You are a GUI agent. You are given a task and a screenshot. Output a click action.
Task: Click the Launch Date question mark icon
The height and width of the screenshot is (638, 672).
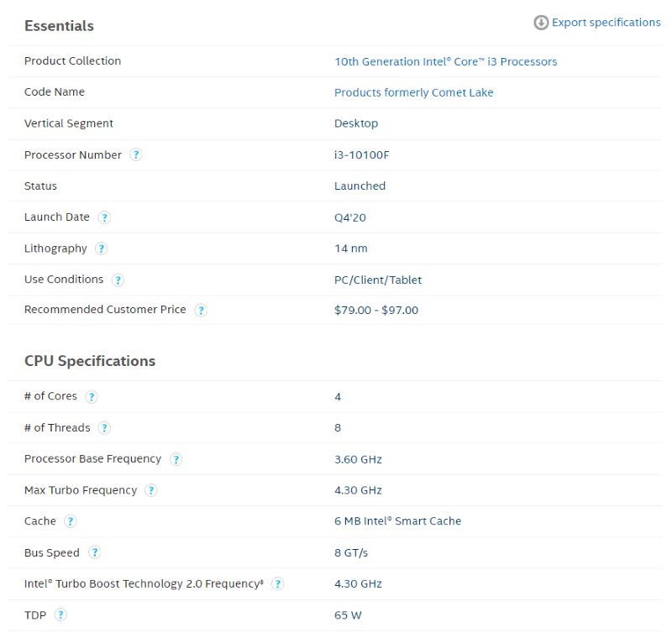[104, 217]
